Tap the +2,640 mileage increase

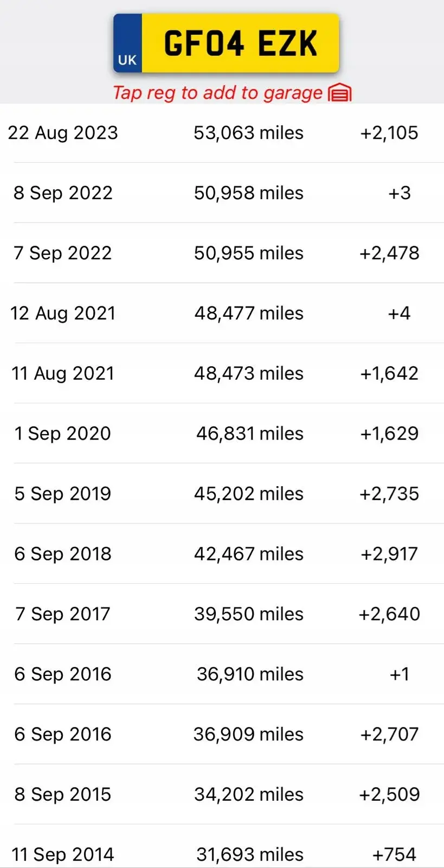click(389, 614)
